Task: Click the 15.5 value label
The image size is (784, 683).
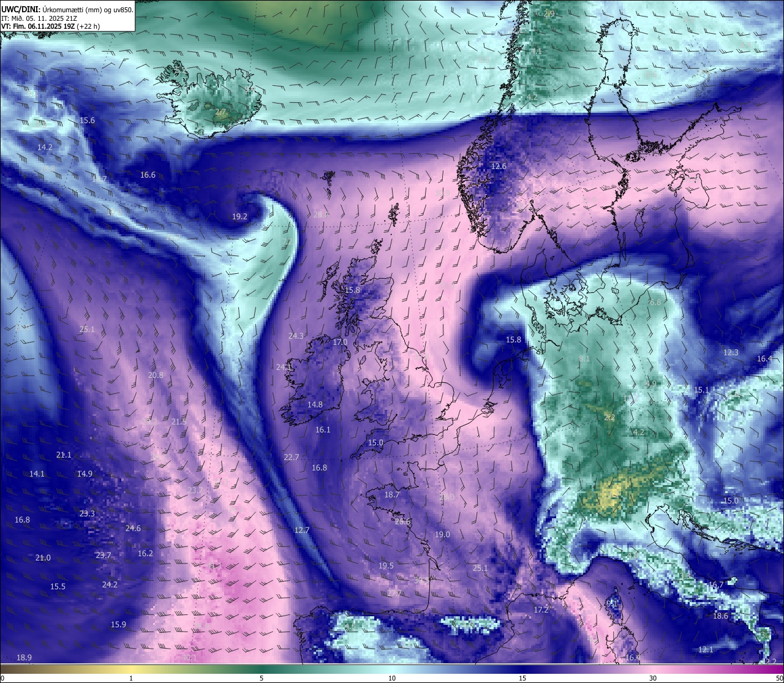Action: [x=58, y=587]
